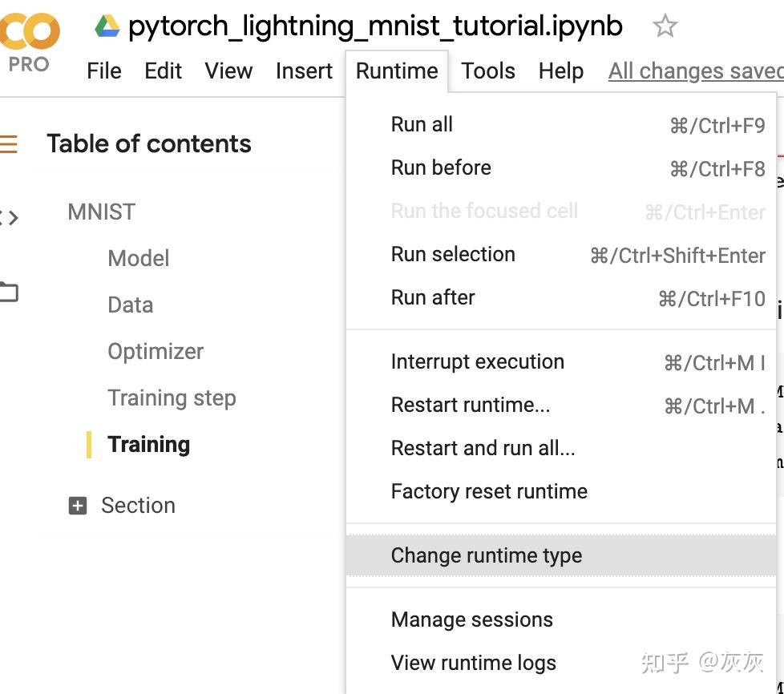The image size is (784, 694).
Task: Click the "All changes saved" link
Action: coord(694,71)
